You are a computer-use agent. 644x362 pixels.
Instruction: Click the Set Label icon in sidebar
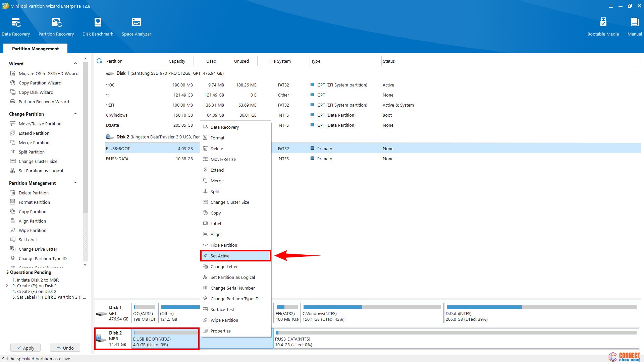click(13, 240)
